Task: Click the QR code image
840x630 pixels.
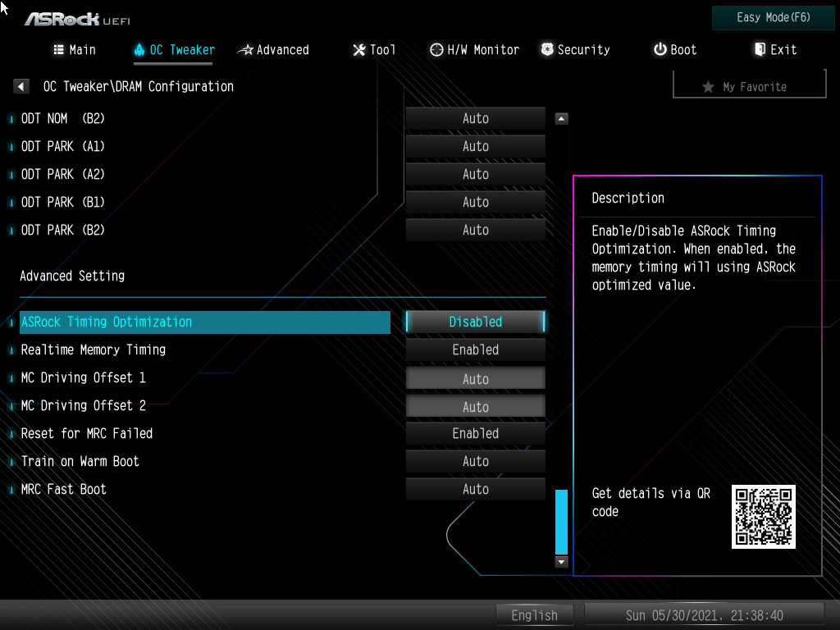Action: click(x=764, y=517)
